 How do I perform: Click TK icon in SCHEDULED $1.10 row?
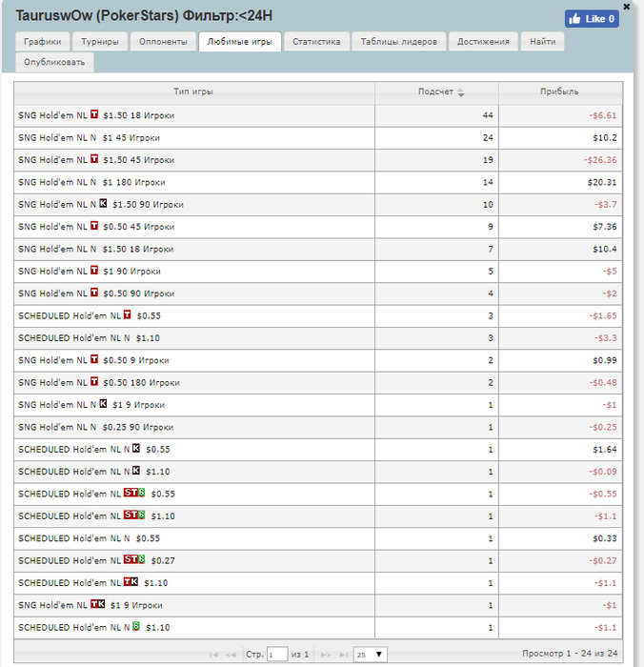pos(131,581)
